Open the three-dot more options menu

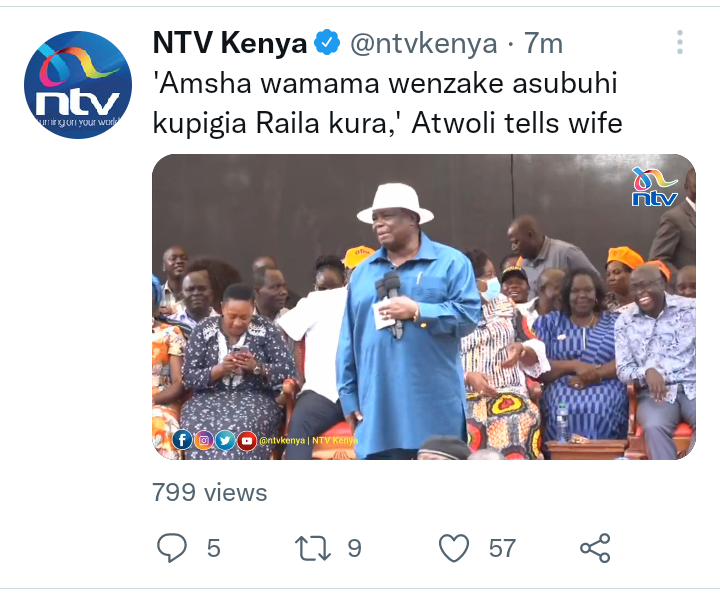(680, 42)
